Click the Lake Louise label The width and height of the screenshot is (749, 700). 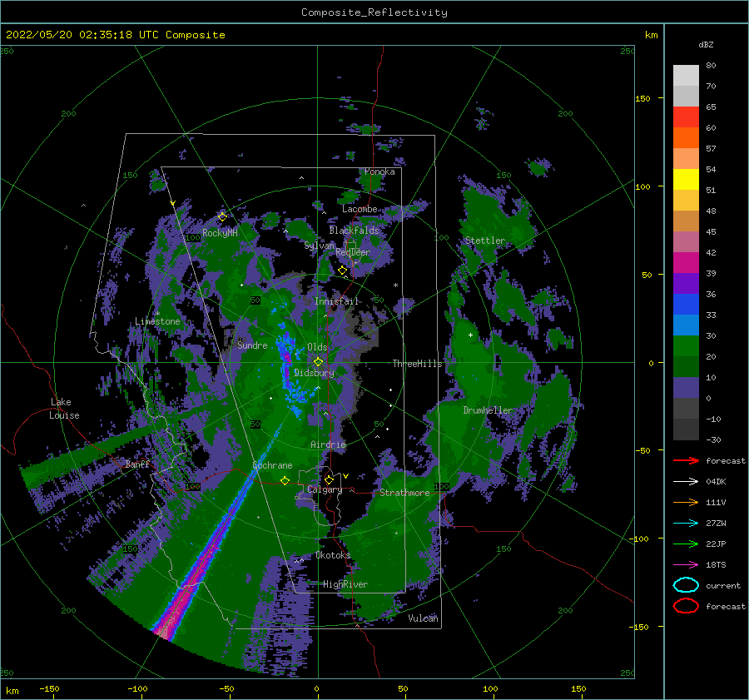(64, 409)
